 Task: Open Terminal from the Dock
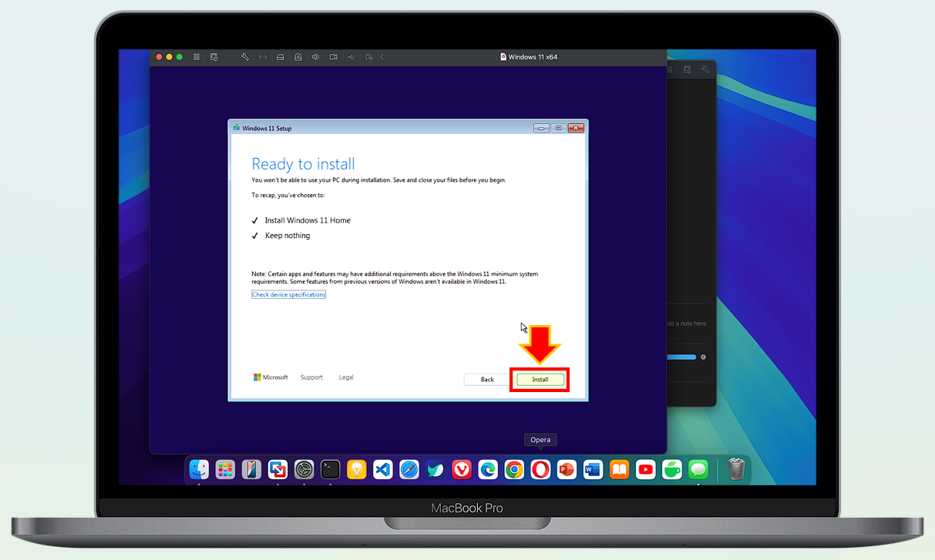[x=331, y=469]
